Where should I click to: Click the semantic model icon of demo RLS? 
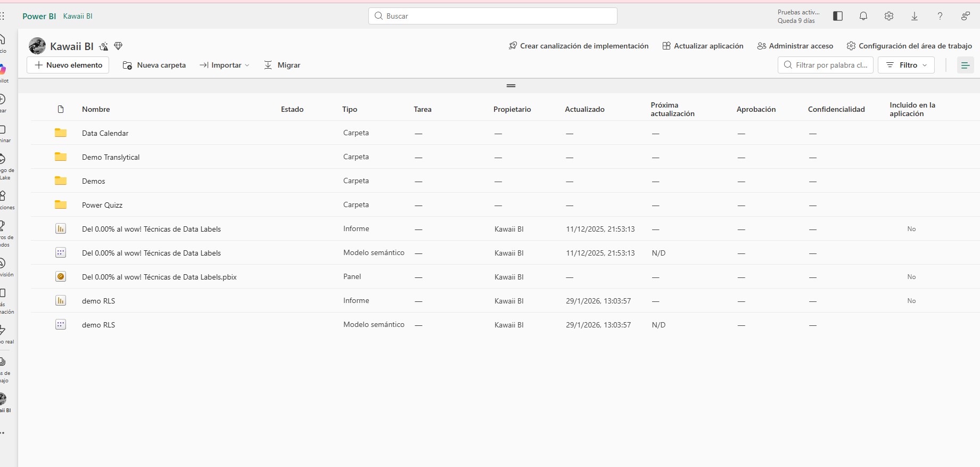point(61,324)
